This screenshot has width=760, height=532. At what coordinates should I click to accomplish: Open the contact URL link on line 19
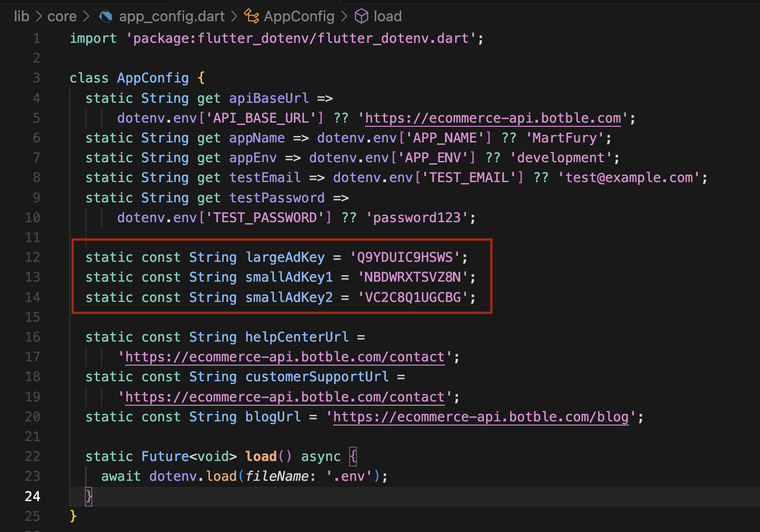[285, 397]
